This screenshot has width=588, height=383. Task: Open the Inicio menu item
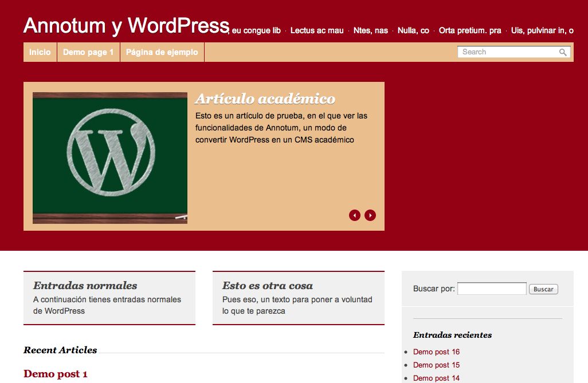coord(40,52)
